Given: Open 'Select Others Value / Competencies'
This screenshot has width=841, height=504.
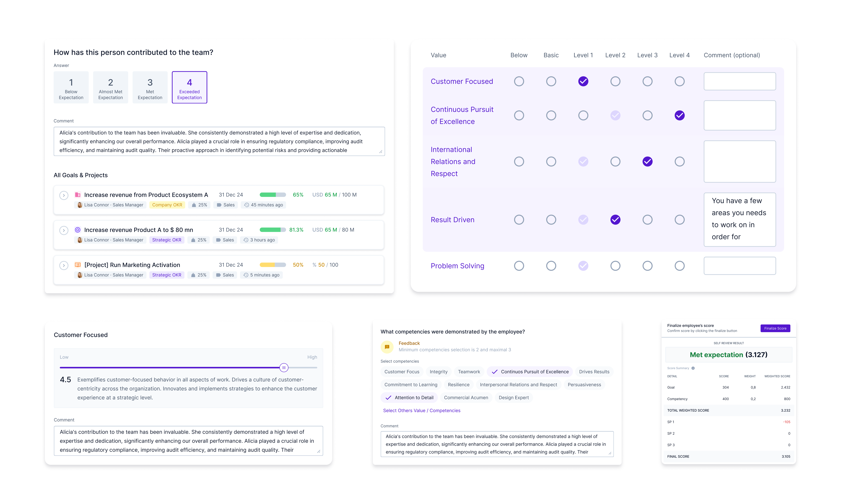Looking at the screenshot, I should coord(422,410).
